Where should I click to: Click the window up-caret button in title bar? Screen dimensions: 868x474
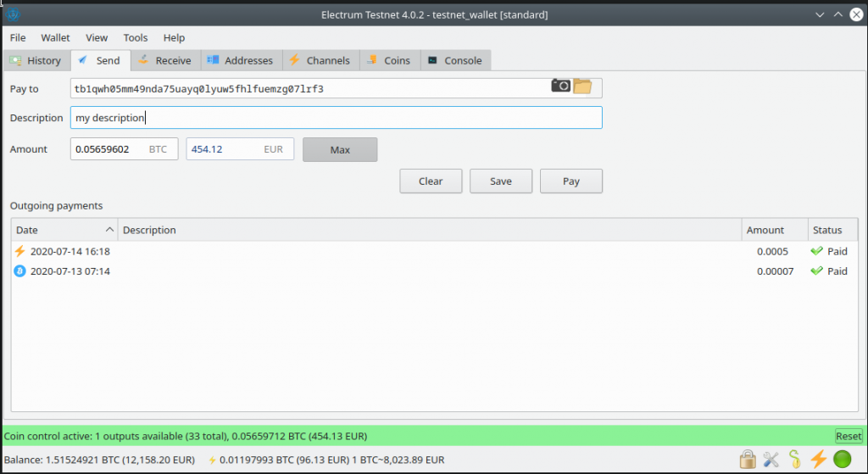click(838, 15)
